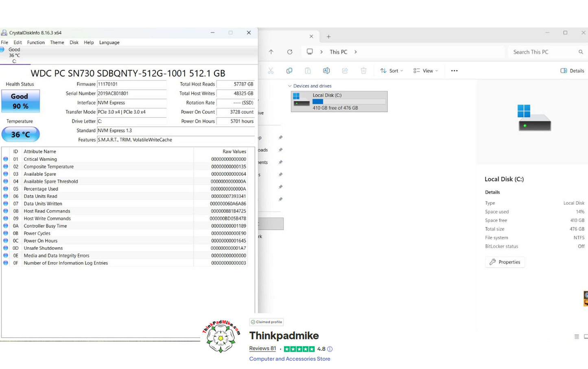The image size is (588, 369).
Task: Click the Computer and Accessories Store link
Action: coord(289,359)
